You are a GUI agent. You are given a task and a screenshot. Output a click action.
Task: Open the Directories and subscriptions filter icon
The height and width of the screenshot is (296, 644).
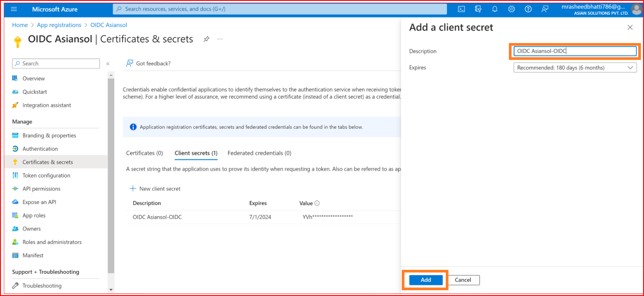point(478,9)
